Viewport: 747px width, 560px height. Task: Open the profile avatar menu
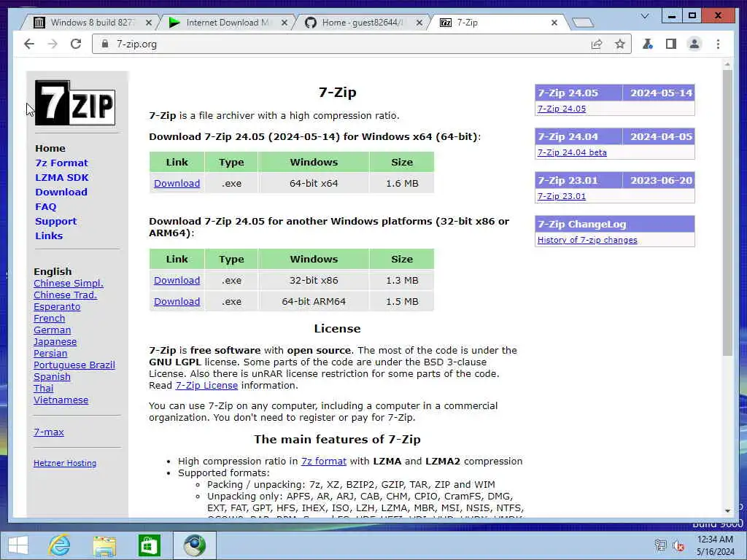pos(694,44)
